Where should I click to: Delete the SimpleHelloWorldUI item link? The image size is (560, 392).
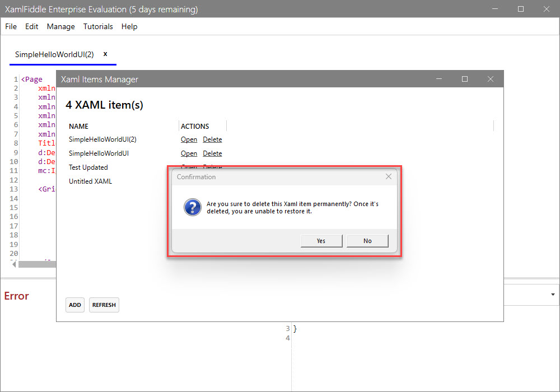(x=212, y=153)
